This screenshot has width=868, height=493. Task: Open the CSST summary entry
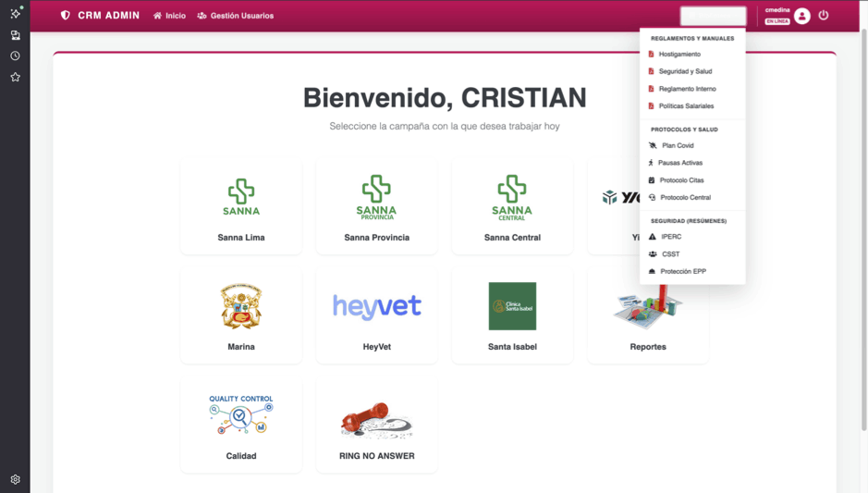tap(670, 254)
